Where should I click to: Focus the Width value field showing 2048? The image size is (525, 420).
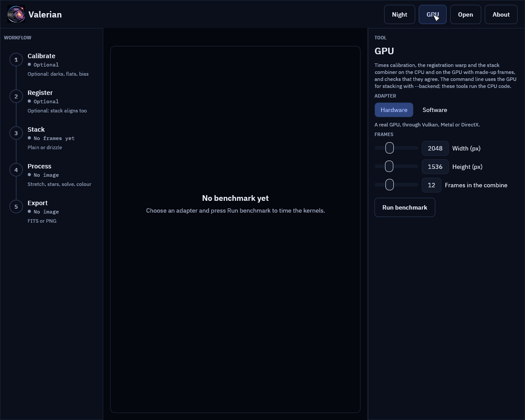pos(435,148)
